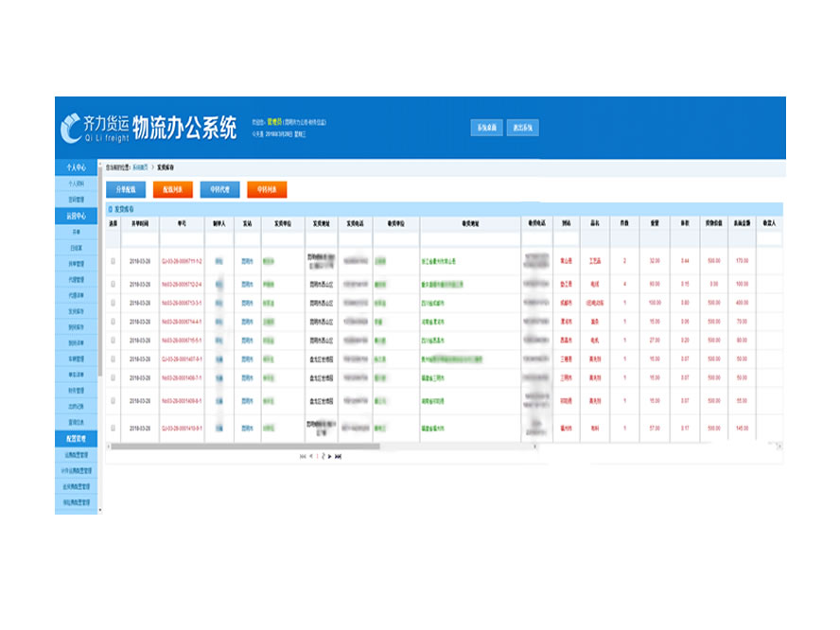Click the orange 配载列表 button
Screen dimensions: 840x630
coord(173,189)
